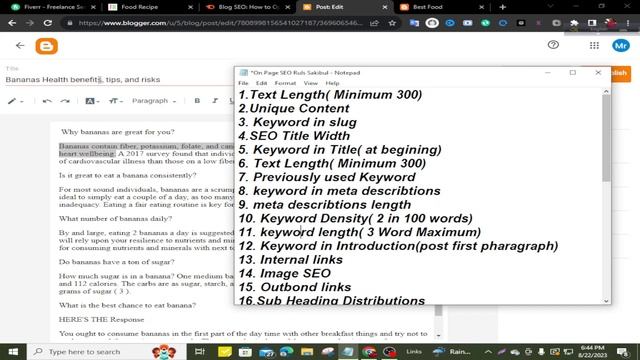Open Notepad Edit menu

[261, 83]
